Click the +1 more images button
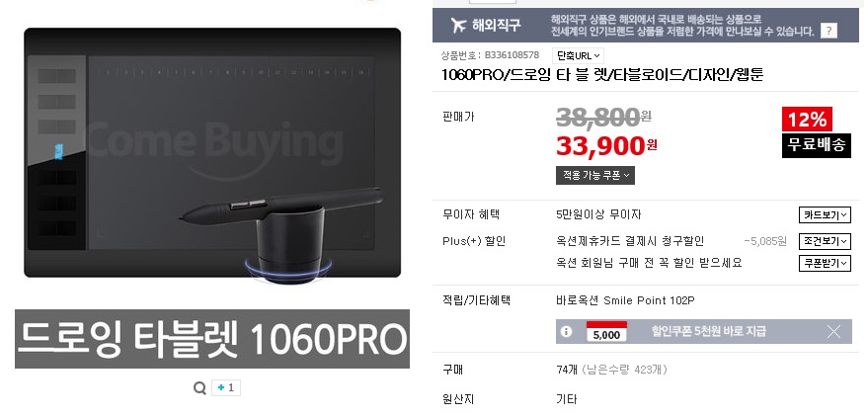 226,387
